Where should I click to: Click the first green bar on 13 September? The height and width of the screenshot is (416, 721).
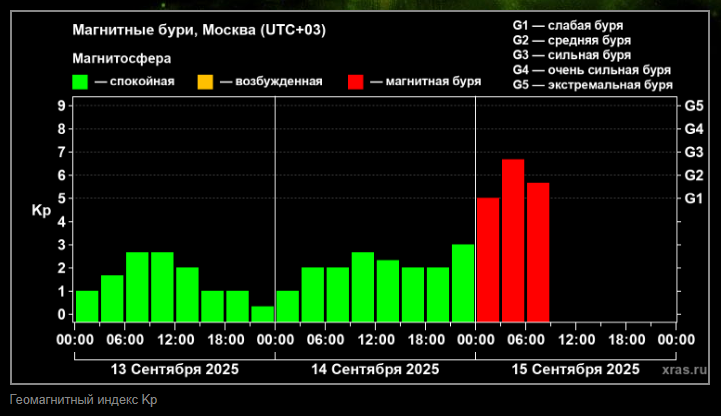click(87, 305)
